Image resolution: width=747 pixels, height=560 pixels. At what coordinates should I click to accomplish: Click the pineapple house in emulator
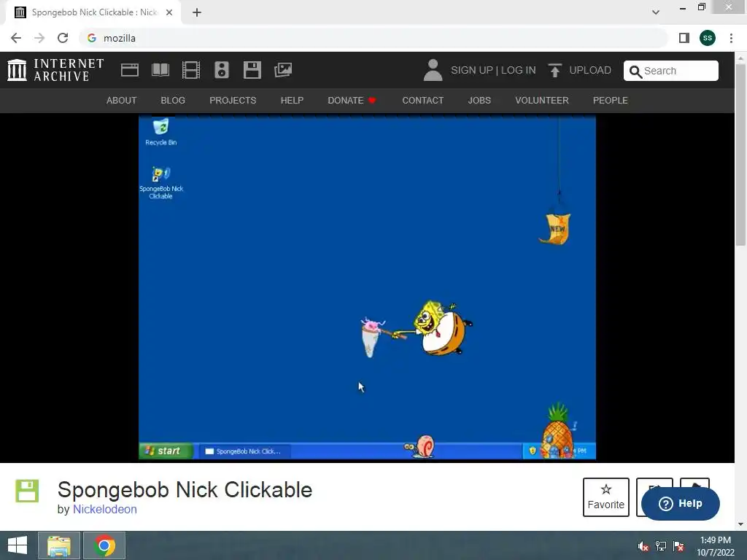[x=557, y=432]
